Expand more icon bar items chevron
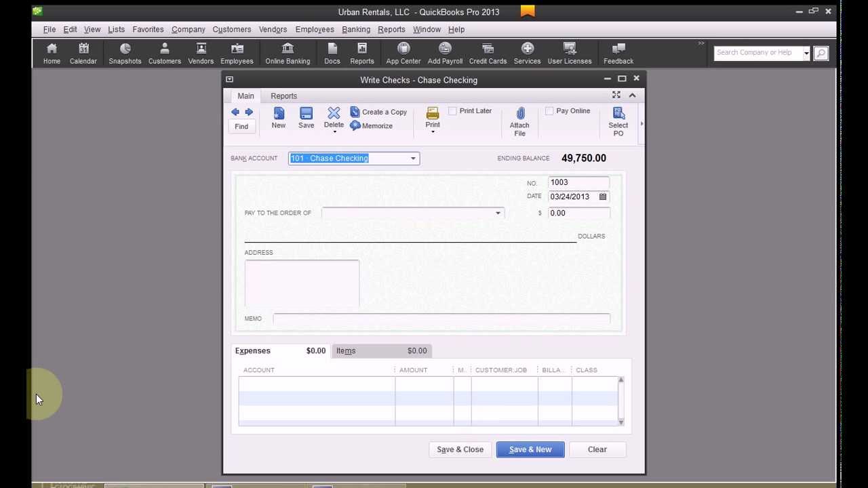868x488 pixels. tap(701, 43)
